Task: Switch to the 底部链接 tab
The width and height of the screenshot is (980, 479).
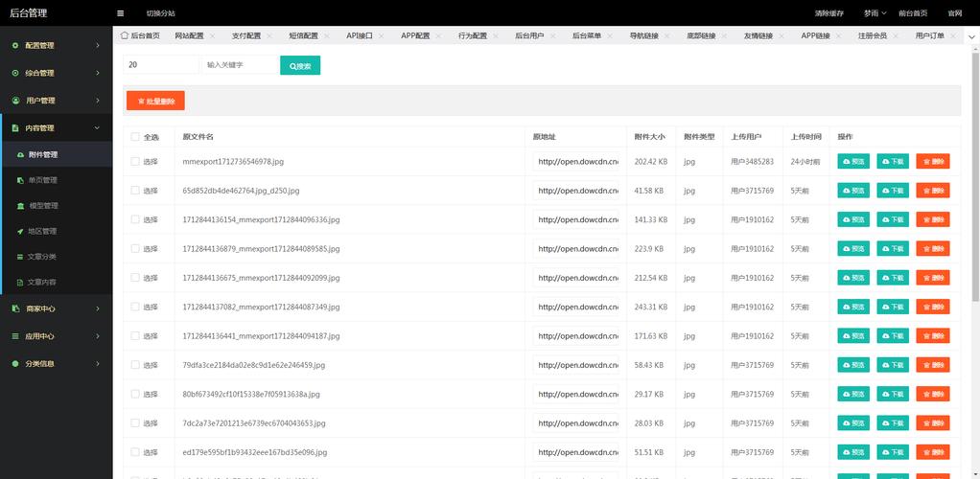Action: 701,36
